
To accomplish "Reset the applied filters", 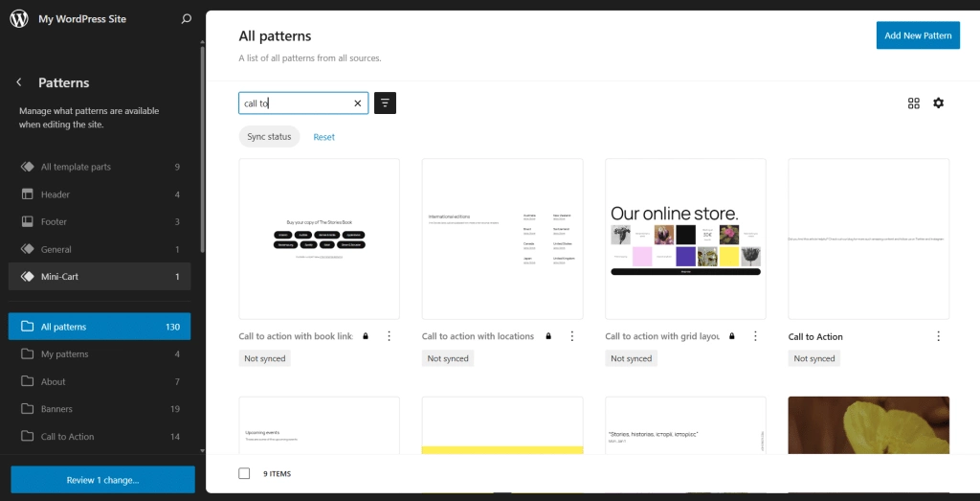I will point(324,137).
